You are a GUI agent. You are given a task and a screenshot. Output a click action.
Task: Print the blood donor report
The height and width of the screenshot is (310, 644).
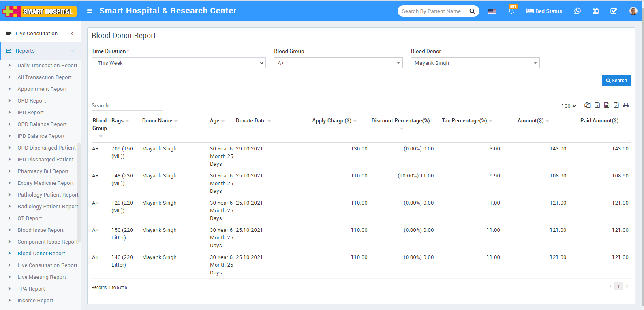pos(626,105)
